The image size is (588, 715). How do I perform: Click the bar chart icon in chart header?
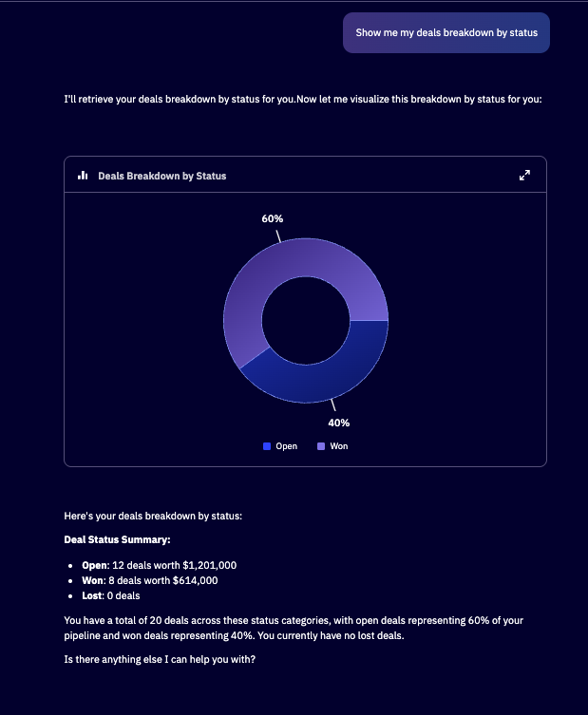pyautogui.click(x=83, y=175)
